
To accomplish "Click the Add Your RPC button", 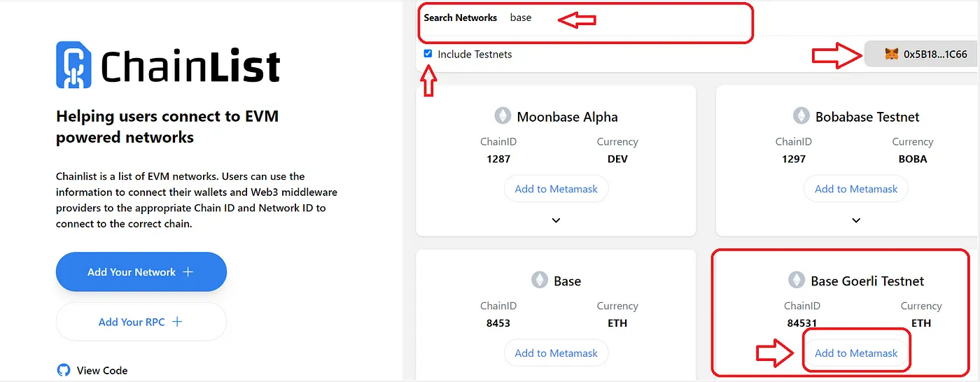I will pyautogui.click(x=141, y=322).
